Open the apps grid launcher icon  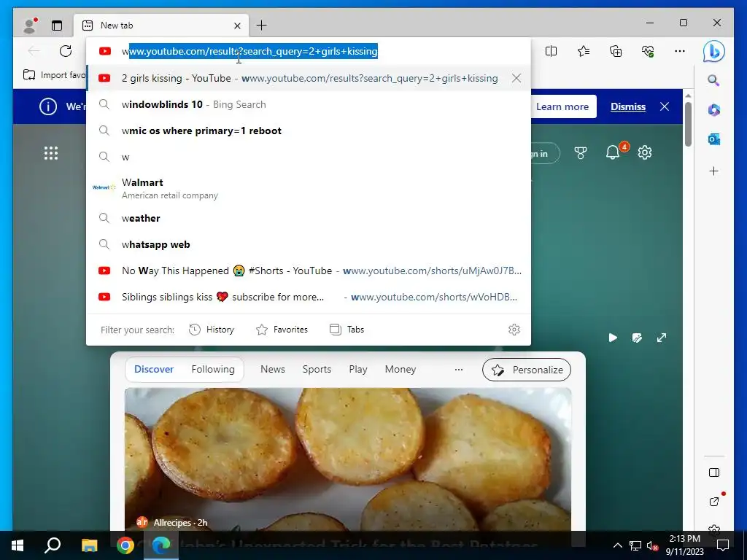pyautogui.click(x=51, y=153)
